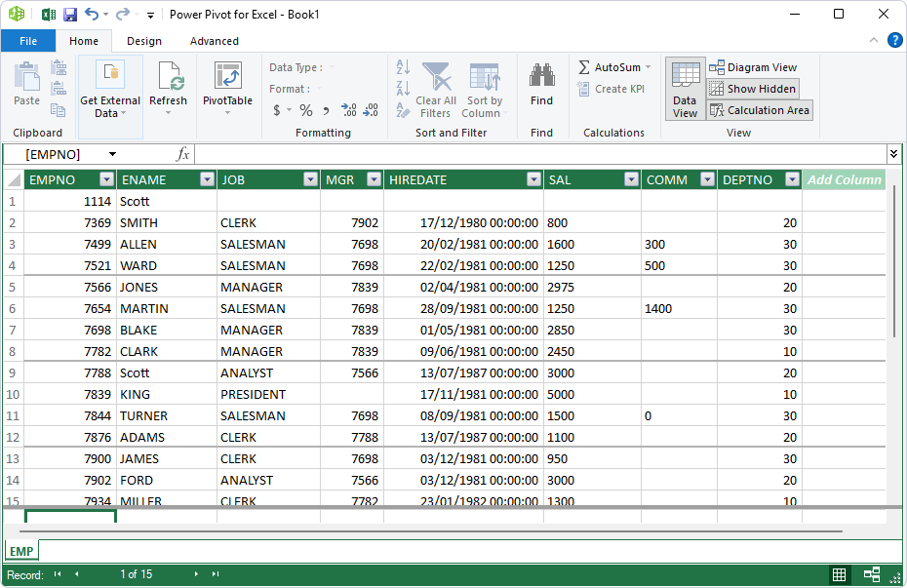Click the Paste Replace icon
This screenshot has width=907, height=588.
[x=59, y=89]
